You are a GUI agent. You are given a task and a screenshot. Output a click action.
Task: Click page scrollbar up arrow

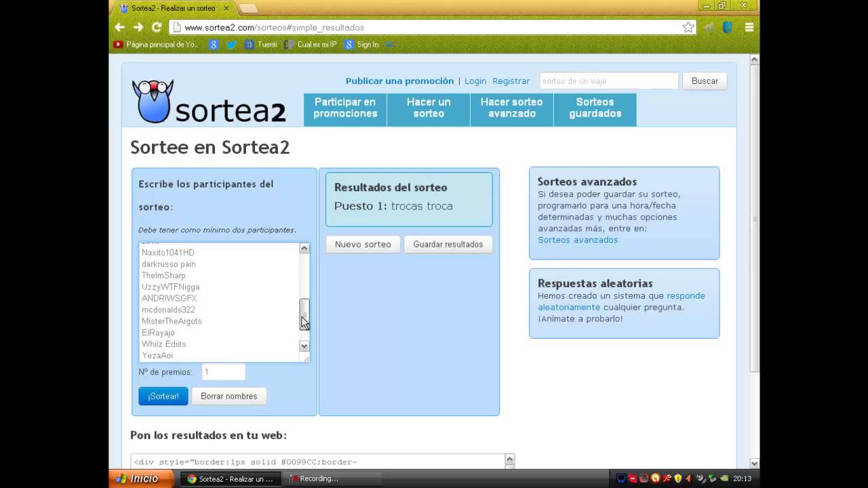point(754,60)
